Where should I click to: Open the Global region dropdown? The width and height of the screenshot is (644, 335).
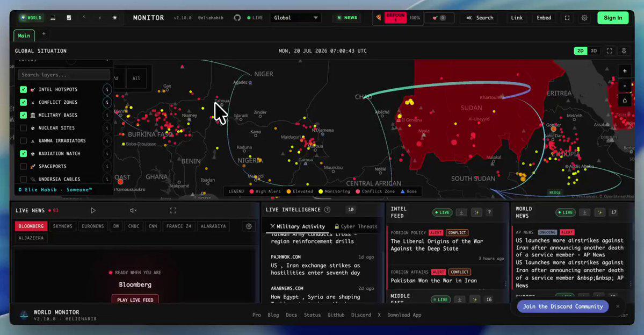pyautogui.click(x=295, y=18)
